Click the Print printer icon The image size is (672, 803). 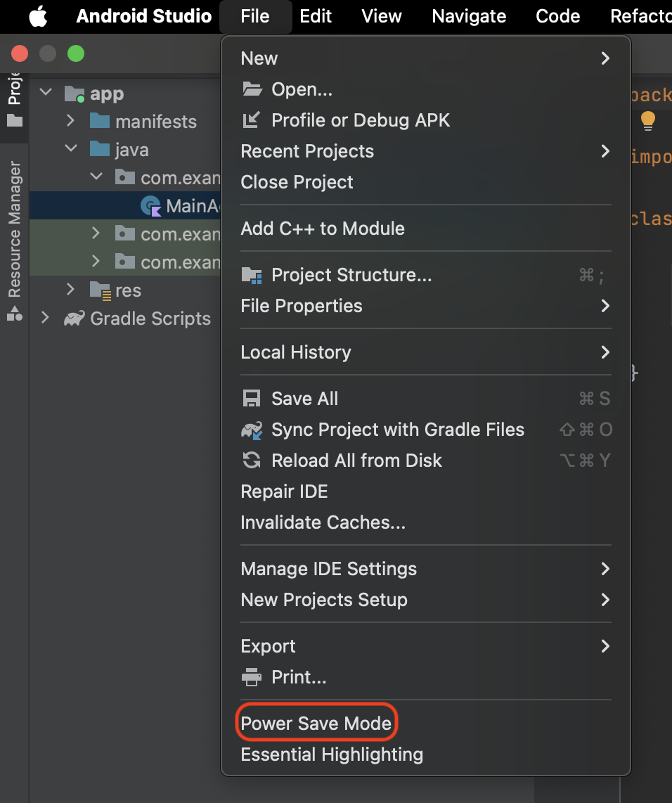[x=251, y=677]
